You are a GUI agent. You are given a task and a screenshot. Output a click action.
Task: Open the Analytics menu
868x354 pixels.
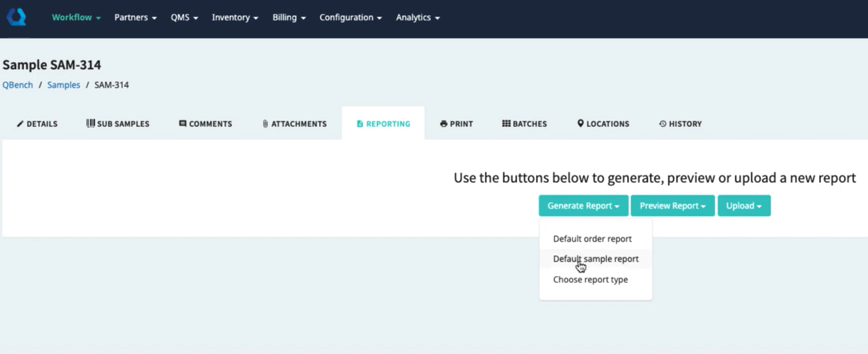418,17
